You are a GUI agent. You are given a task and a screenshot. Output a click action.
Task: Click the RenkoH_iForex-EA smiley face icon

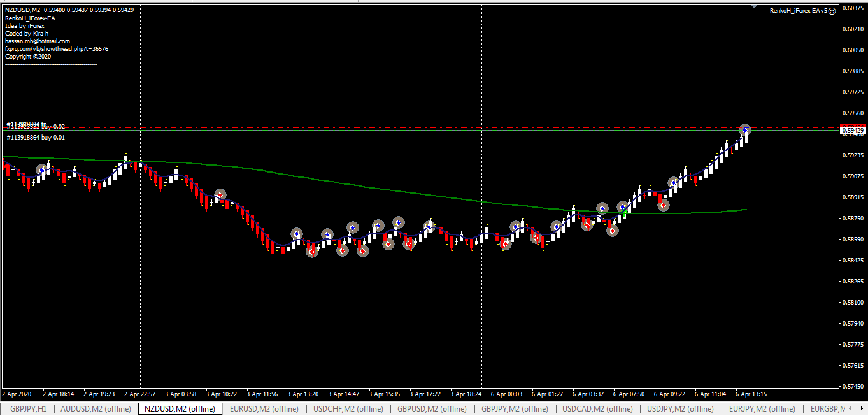click(x=832, y=11)
